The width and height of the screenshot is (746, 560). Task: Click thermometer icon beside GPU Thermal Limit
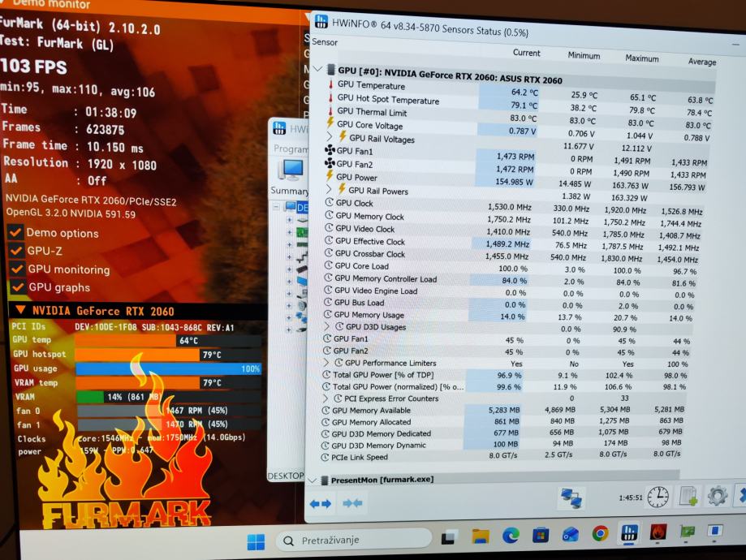330,111
